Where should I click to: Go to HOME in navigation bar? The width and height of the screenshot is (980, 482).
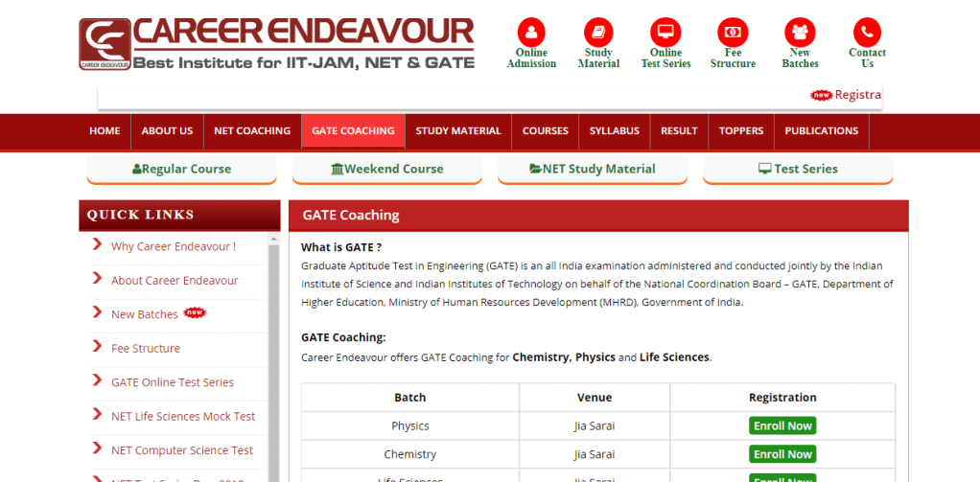coord(105,131)
